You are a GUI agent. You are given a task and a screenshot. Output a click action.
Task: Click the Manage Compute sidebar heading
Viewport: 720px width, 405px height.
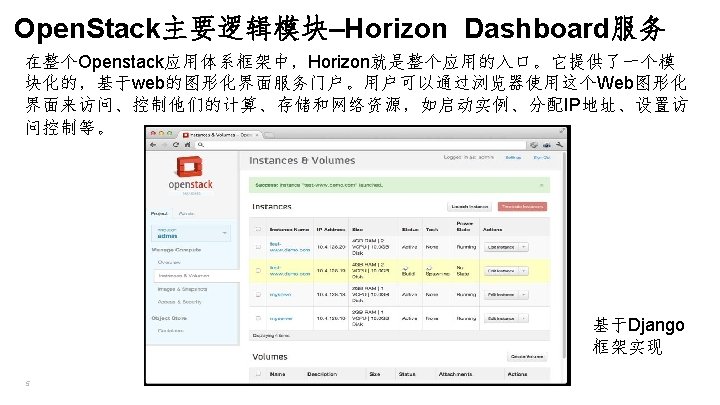(x=176, y=250)
